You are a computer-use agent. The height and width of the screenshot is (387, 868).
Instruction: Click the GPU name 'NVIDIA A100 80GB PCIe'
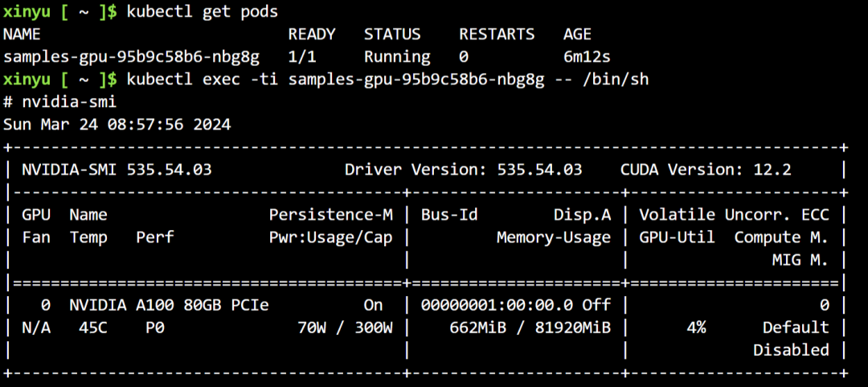coord(169,305)
